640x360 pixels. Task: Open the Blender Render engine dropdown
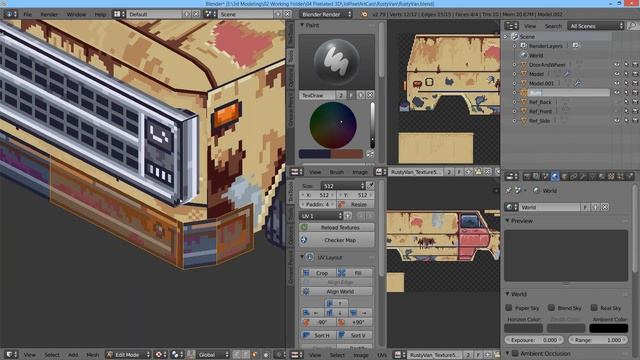[326, 14]
